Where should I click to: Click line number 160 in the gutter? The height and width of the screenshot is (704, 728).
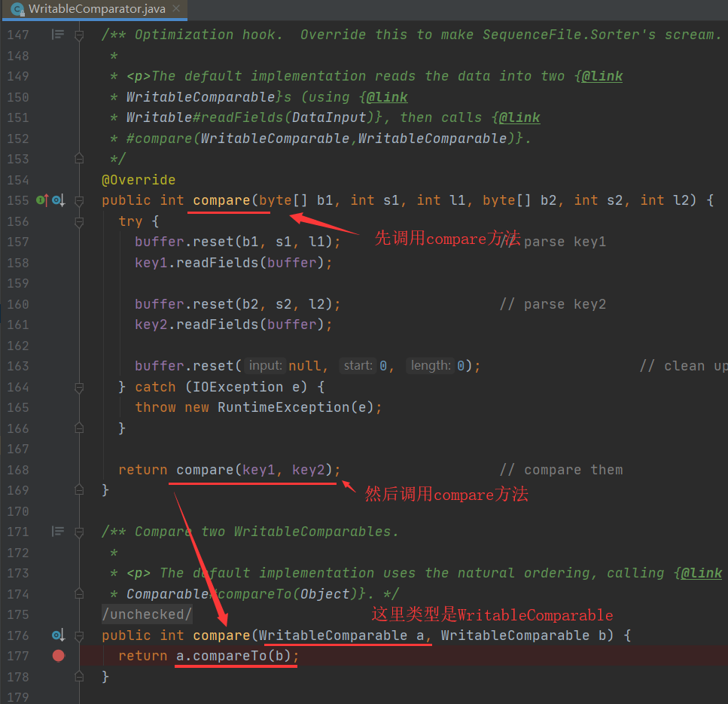[x=18, y=304]
